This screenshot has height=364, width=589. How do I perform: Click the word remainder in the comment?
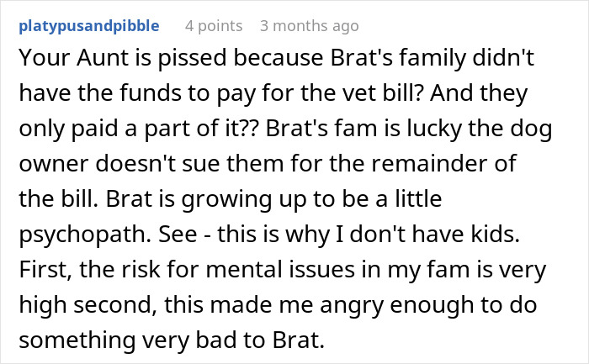tap(430, 164)
